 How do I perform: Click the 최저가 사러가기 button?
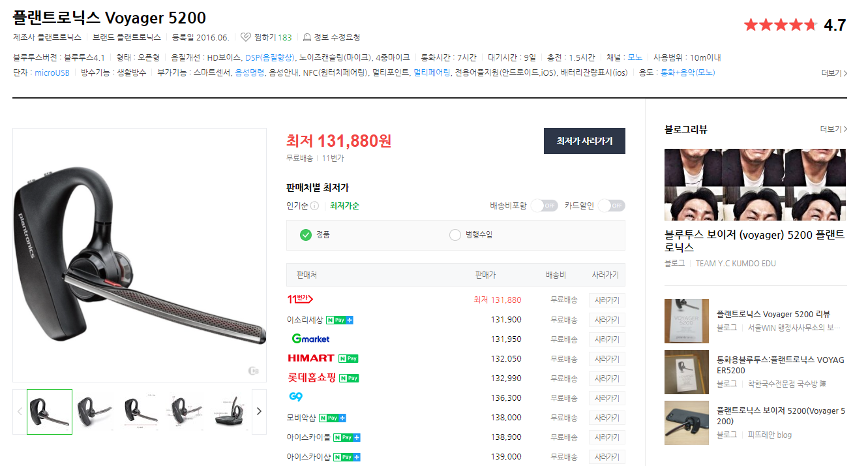pos(584,141)
